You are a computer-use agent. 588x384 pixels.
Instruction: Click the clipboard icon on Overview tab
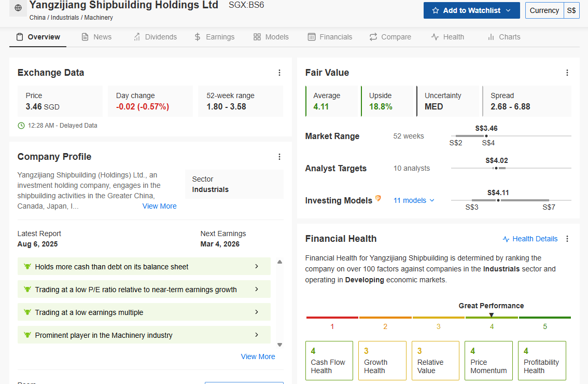(x=20, y=37)
